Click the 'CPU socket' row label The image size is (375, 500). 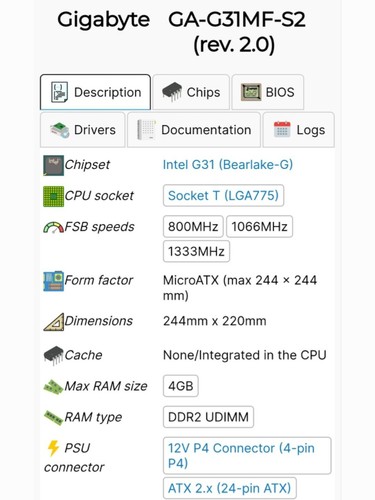[x=99, y=196]
